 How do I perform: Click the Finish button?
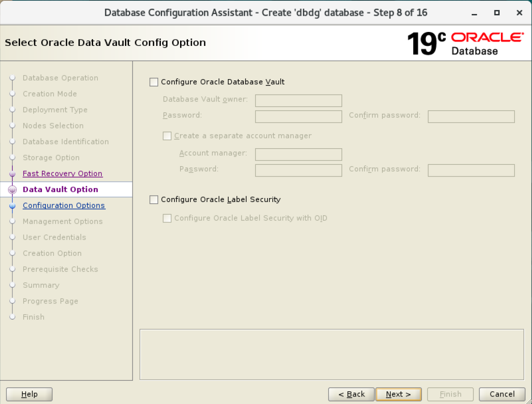point(450,394)
